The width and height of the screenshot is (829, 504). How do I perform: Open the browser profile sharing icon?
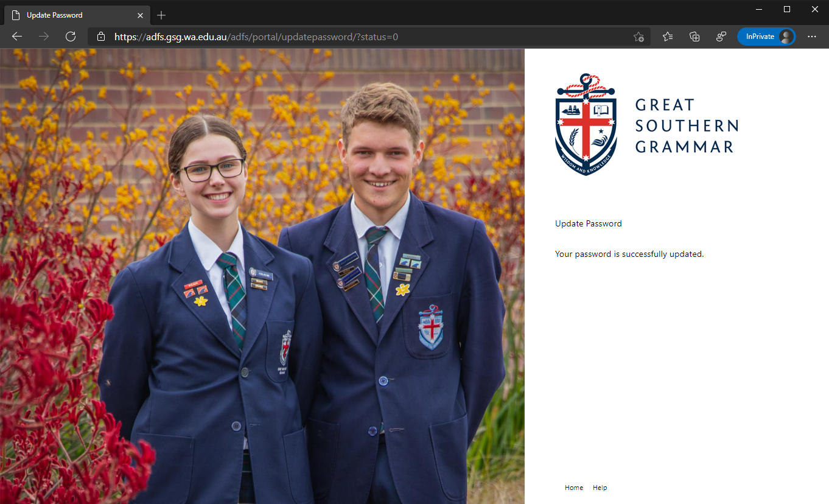721,37
